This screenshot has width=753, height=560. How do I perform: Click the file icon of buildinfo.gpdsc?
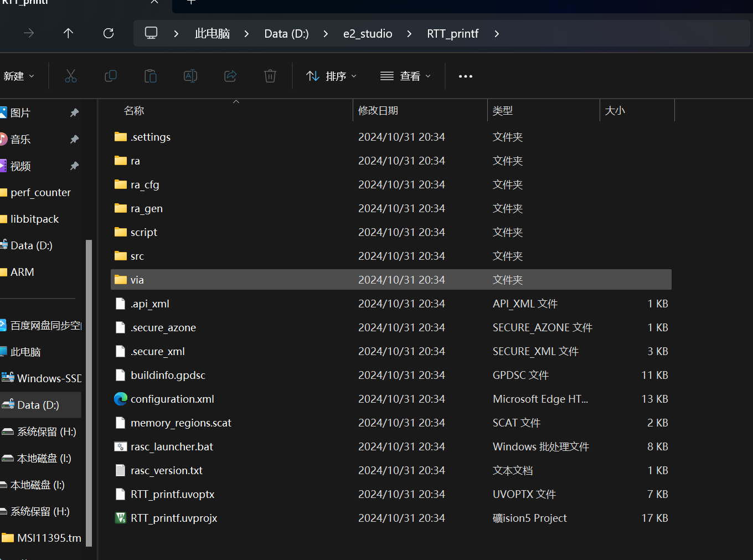coord(120,375)
